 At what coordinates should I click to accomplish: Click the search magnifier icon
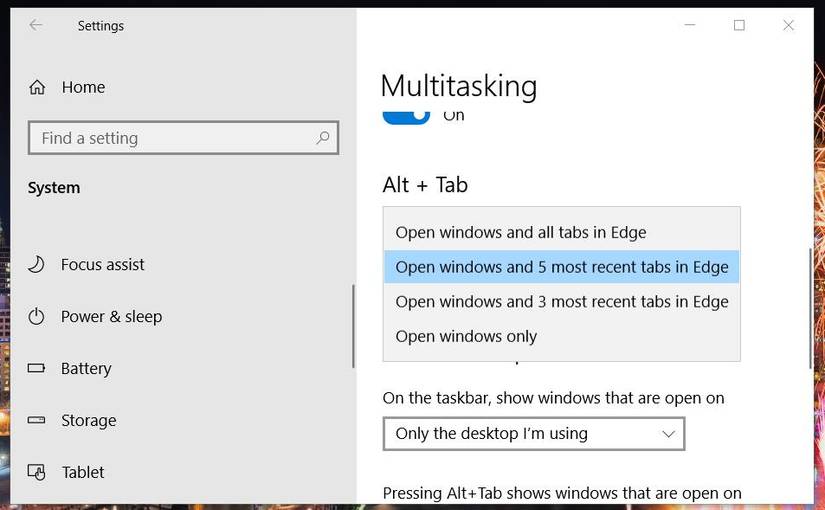pyautogui.click(x=323, y=138)
